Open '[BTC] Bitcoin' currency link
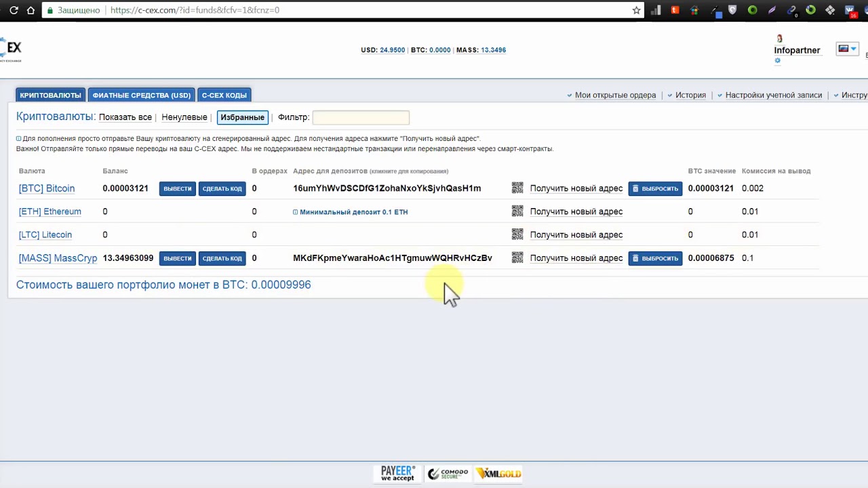 tap(47, 188)
